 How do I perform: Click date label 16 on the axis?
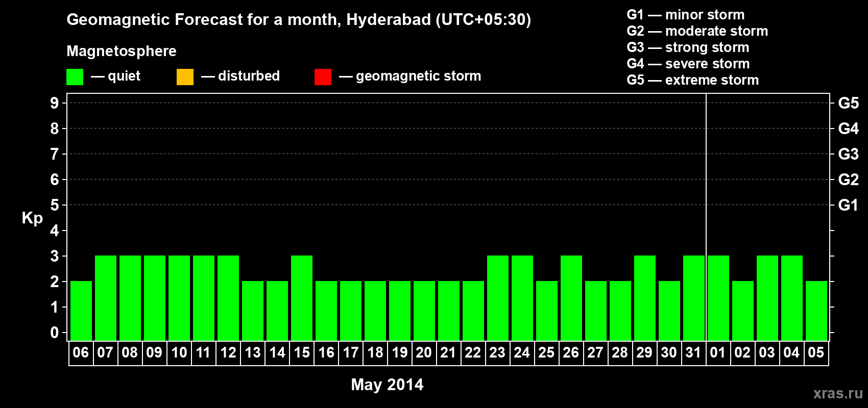[326, 352]
